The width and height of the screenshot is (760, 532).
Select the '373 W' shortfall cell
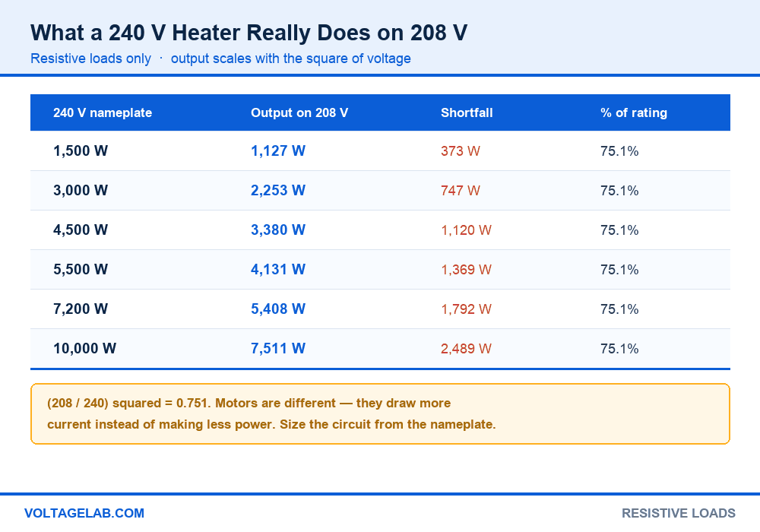coord(460,151)
